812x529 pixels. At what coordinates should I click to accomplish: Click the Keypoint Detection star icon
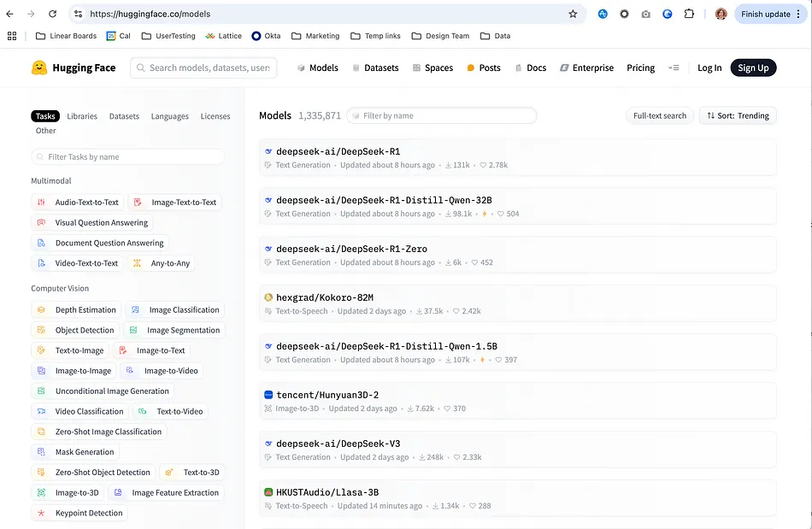tap(41, 513)
